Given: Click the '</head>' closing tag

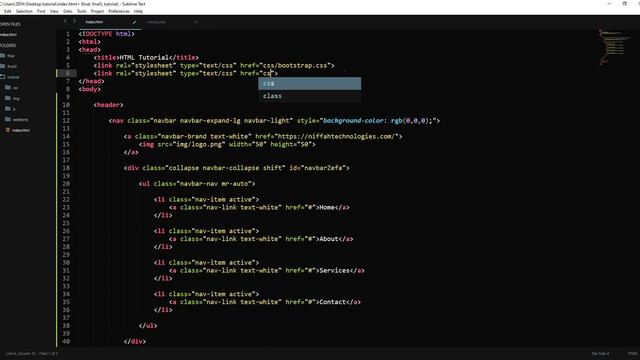Looking at the screenshot, I should coord(91,81).
